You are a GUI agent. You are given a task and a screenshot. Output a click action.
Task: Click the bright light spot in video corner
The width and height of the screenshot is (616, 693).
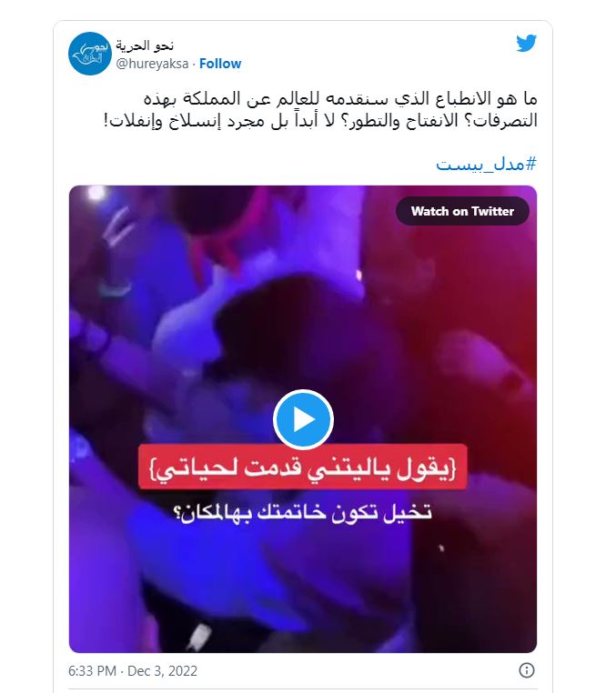click(96, 193)
